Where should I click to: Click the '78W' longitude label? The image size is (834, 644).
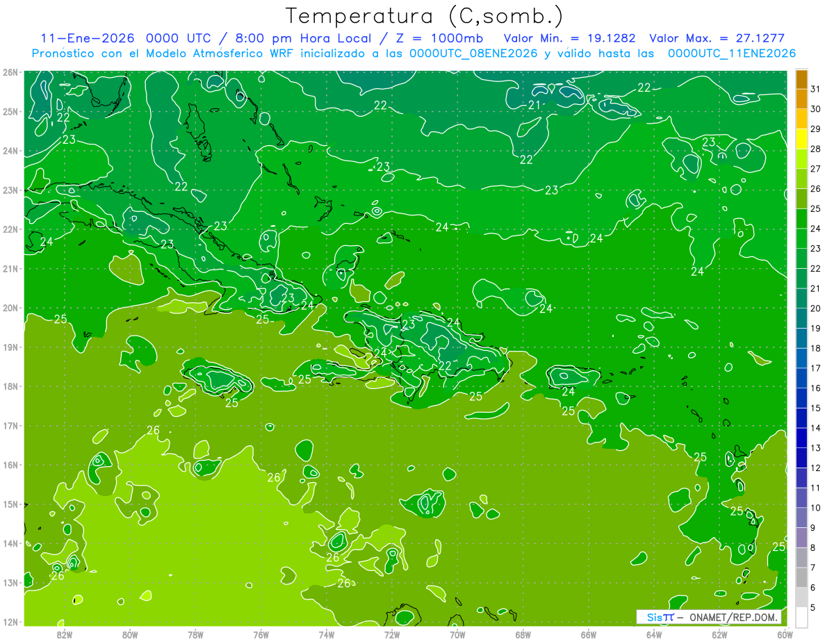[x=195, y=634]
